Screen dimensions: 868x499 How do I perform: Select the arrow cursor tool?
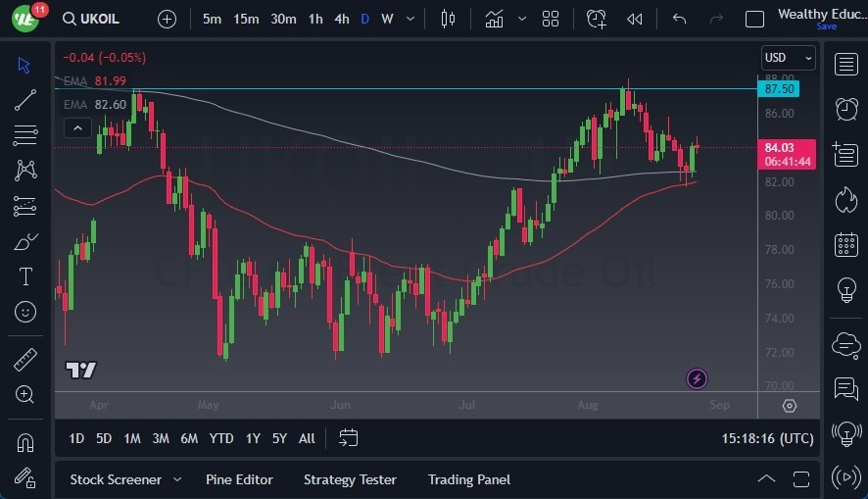click(24, 66)
